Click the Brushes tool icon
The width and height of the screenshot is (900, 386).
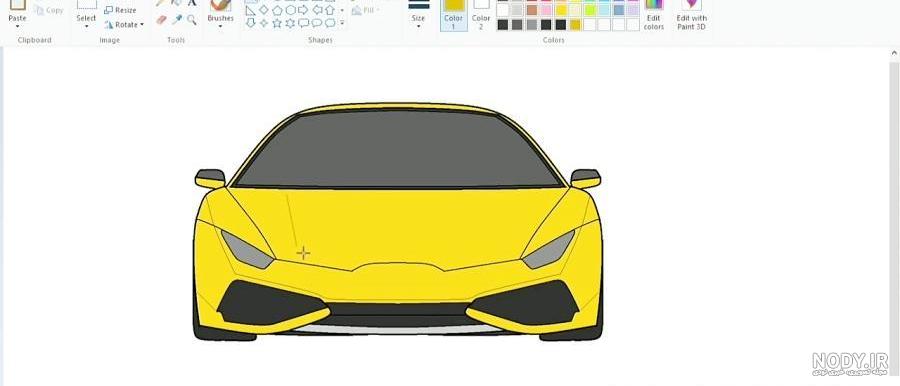click(x=220, y=6)
